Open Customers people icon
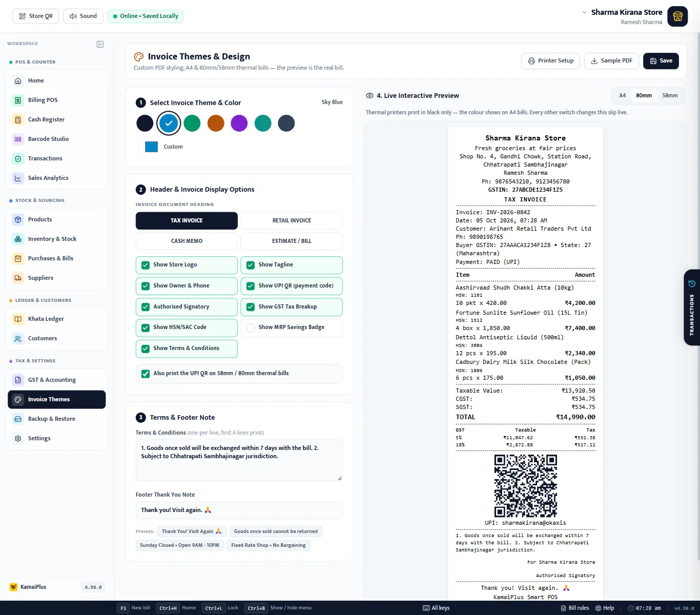The height and width of the screenshot is (615, 700). pos(18,338)
